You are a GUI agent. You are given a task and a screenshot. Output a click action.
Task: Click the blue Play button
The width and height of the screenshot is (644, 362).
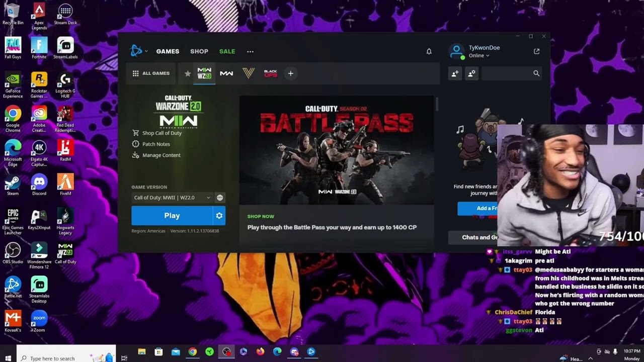tap(172, 216)
